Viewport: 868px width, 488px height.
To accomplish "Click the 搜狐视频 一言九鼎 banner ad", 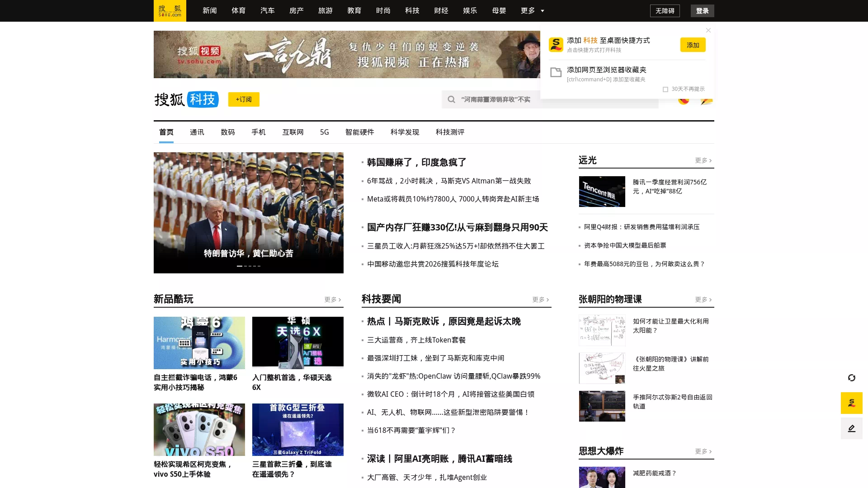I will click(347, 54).
